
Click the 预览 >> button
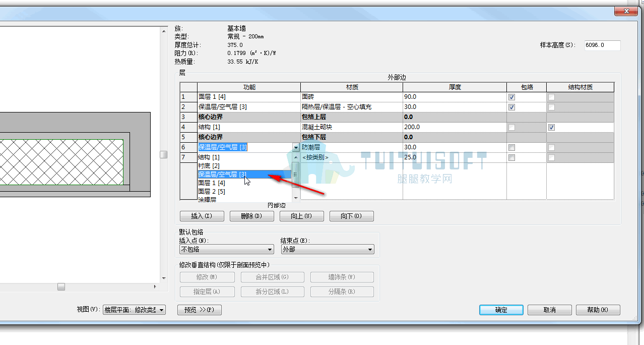click(200, 310)
